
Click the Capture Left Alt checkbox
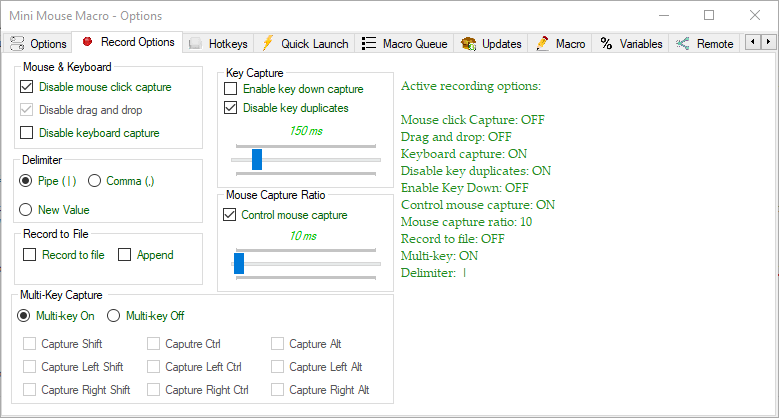pos(277,367)
